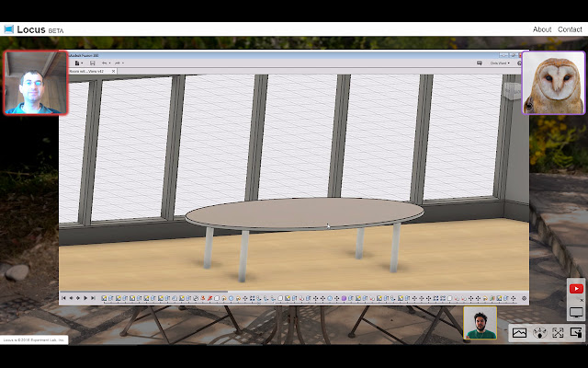Screen dimensions: 588x368
Task: Open the background image picker icon
Action: (x=519, y=333)
